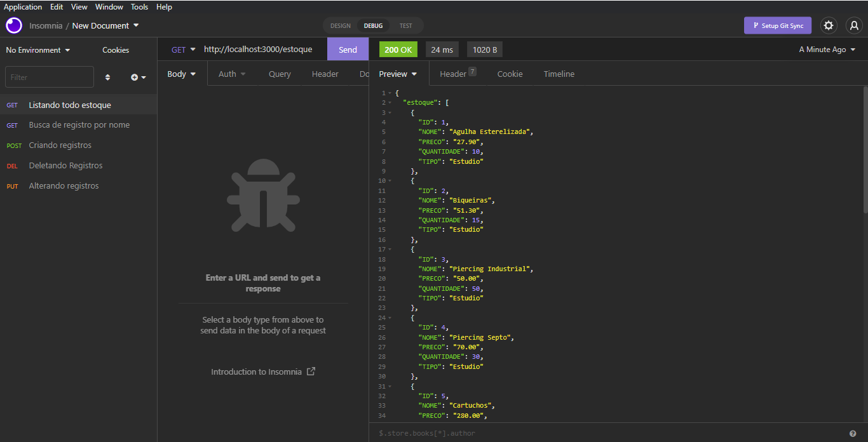The height and width of the screenshot is (442, 868).
Task: Switch to the Query tab
Action: click(x=280, y=74)
